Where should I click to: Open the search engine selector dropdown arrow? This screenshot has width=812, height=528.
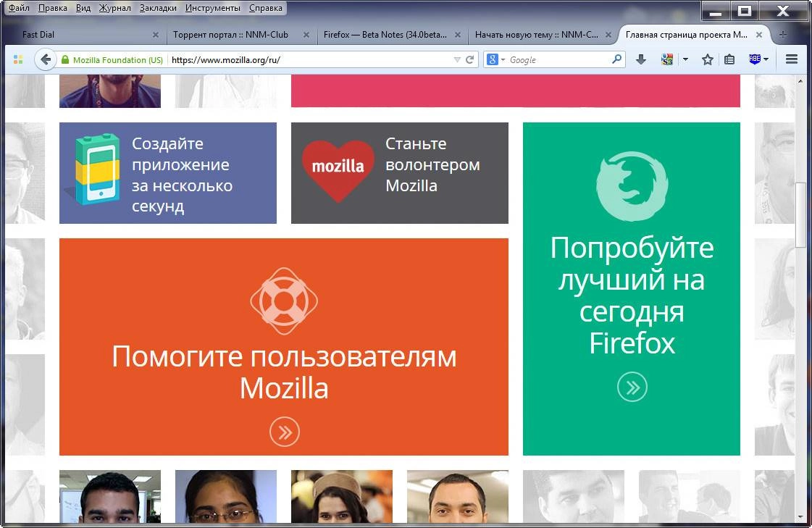click(x=503, y=60)
